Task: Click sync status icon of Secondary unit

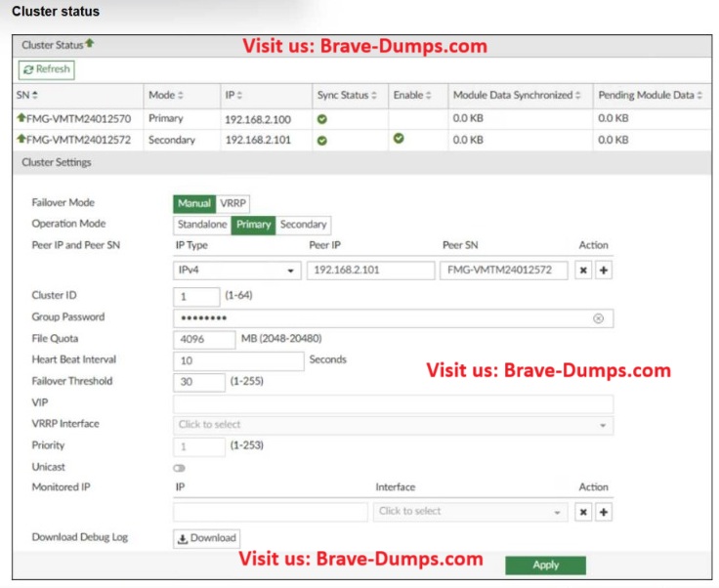Action: (322, 140)
